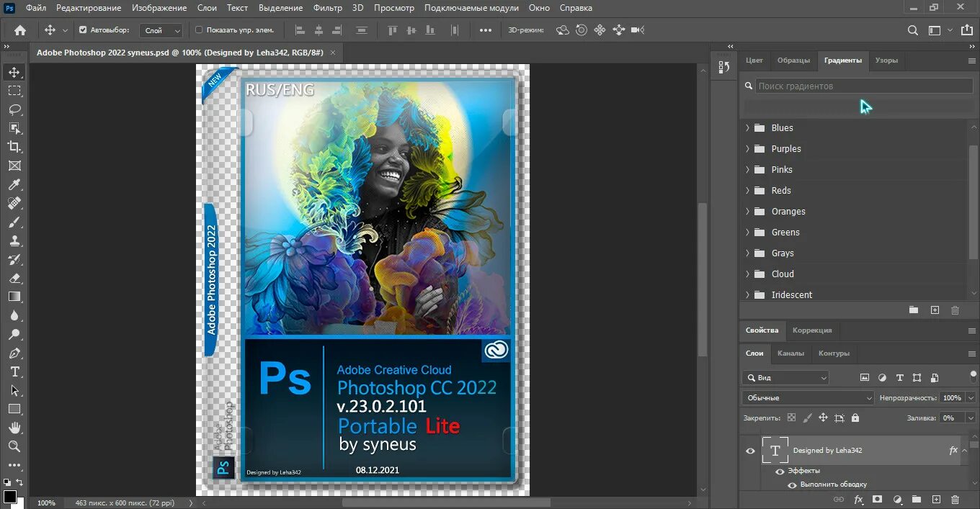Select the Gradient tool
This screenshot has height=509, width=980.
14,297
